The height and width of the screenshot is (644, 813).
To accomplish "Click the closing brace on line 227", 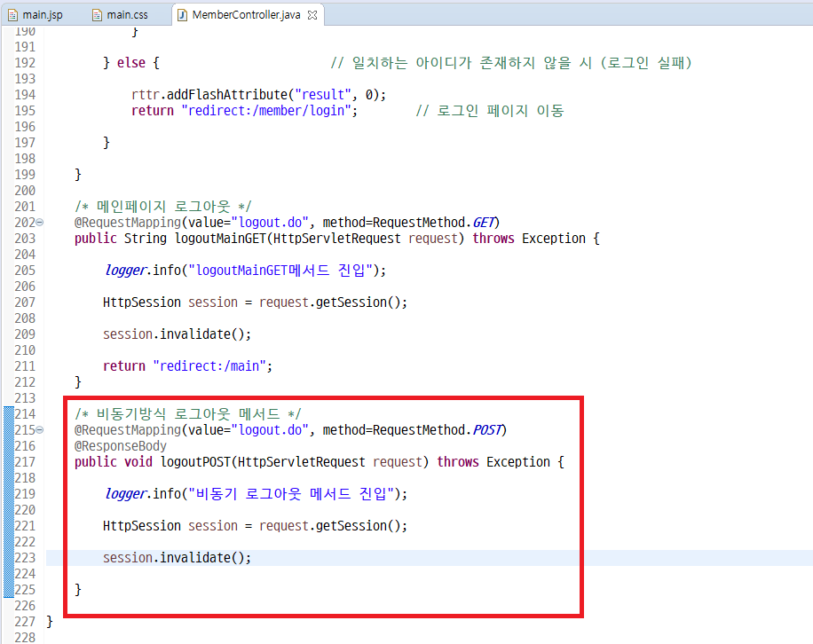I will click(x=50, y=621).
